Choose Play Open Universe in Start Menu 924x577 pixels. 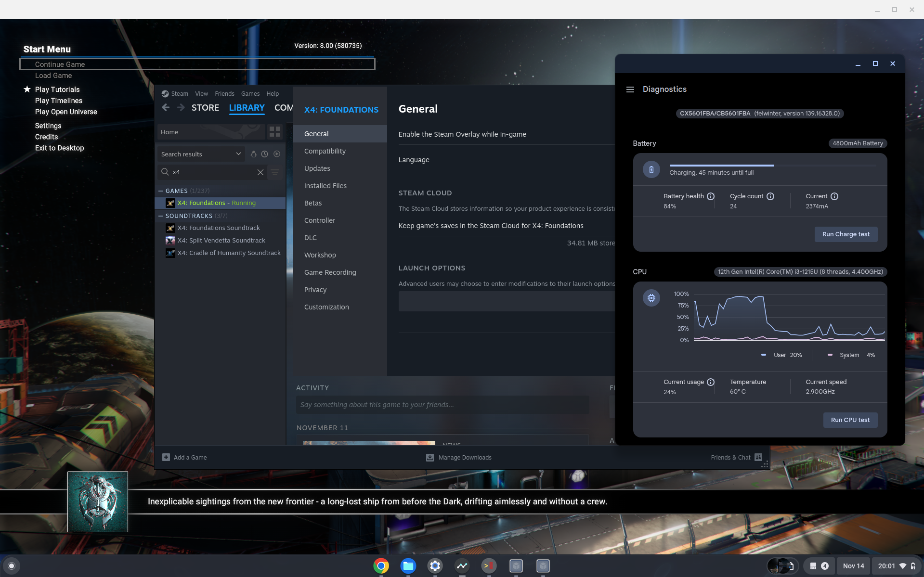tap(66, 112)
